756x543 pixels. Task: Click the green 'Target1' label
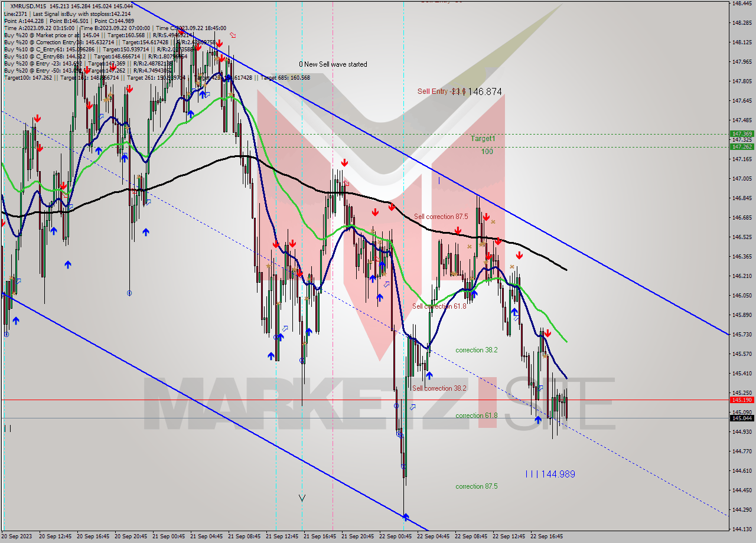pos(483,138)
